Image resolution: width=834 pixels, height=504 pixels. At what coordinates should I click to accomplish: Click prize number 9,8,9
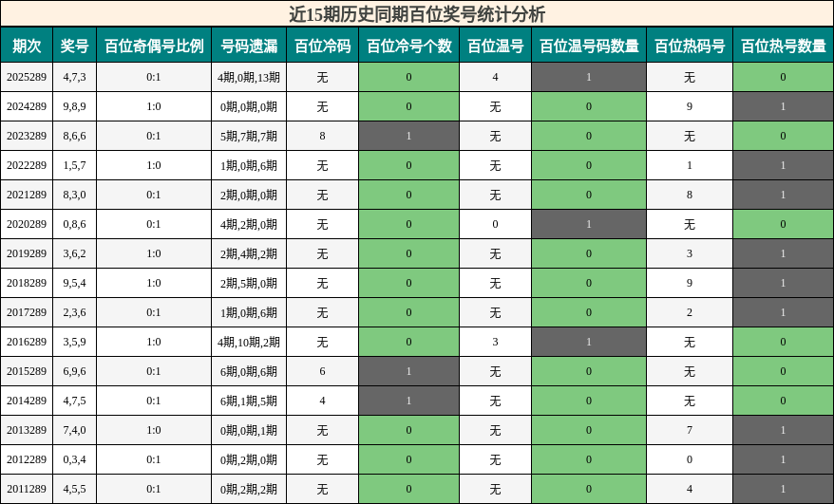74,106
